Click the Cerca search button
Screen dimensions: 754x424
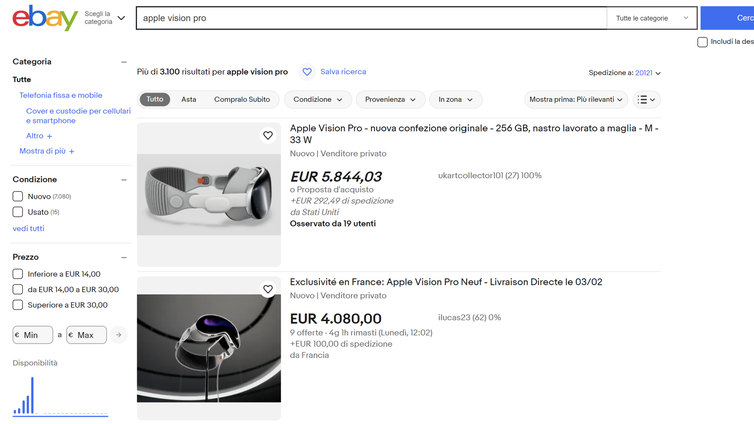coord(727,18)
